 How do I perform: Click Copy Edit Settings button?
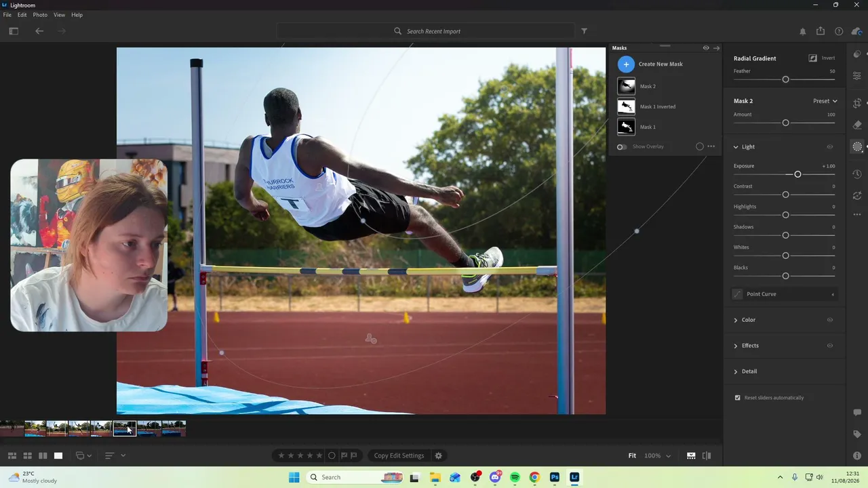click(399, 455)
